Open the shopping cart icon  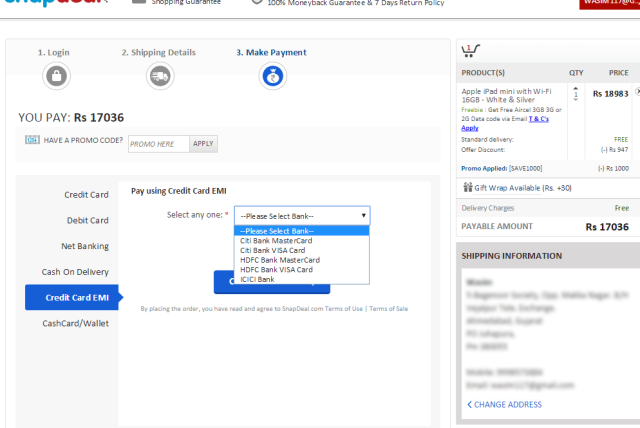470,51
